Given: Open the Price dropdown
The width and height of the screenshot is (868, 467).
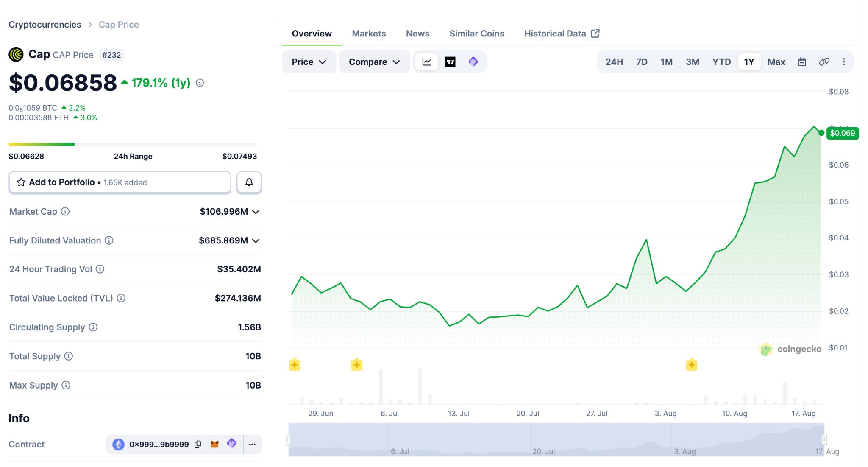Looking at the screenshot, I should point(309,62).
